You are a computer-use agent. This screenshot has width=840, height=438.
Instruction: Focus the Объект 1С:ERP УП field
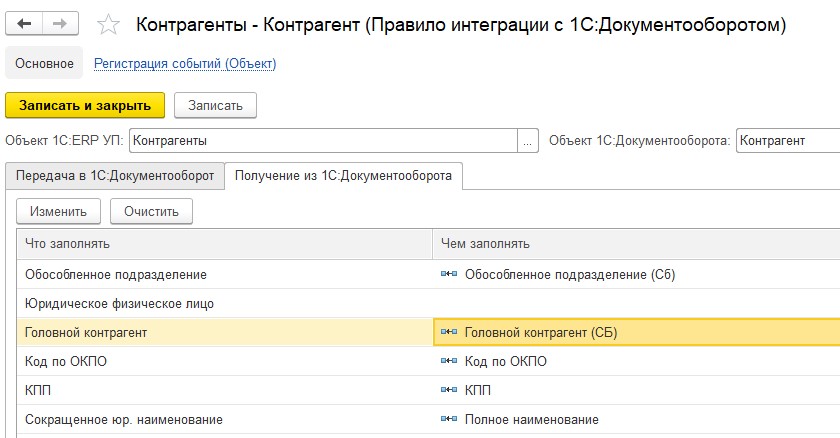coord(324,141)
